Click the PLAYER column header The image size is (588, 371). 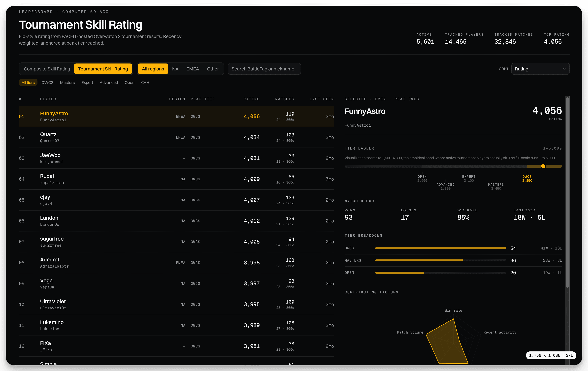[x=48, y=99]
